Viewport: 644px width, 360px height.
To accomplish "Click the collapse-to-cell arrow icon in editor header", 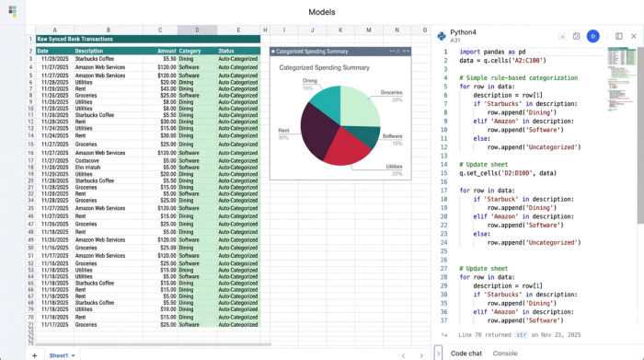I will pos(562,37).
